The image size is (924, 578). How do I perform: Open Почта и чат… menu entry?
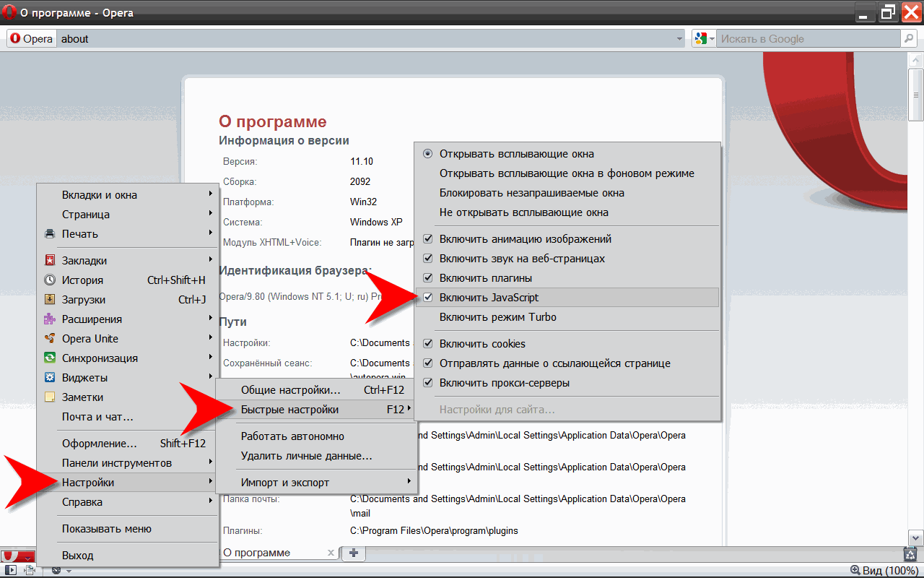128,417
